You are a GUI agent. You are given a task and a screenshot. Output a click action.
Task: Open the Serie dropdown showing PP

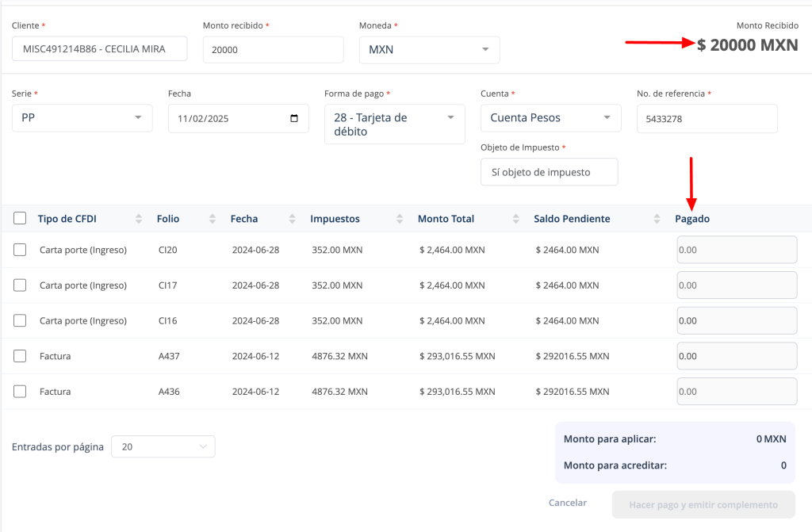click(82, 117)
